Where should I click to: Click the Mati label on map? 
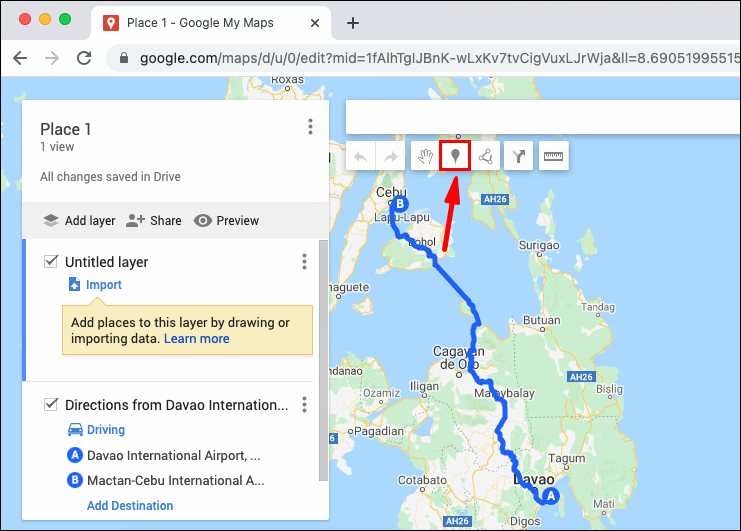[603, 504]
